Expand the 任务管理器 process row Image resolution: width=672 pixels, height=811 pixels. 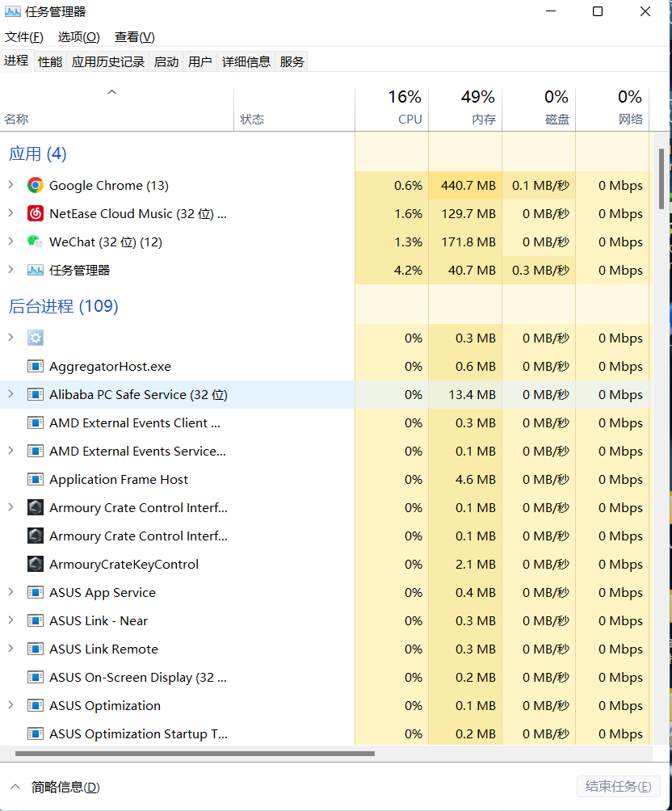pos(10,269)
